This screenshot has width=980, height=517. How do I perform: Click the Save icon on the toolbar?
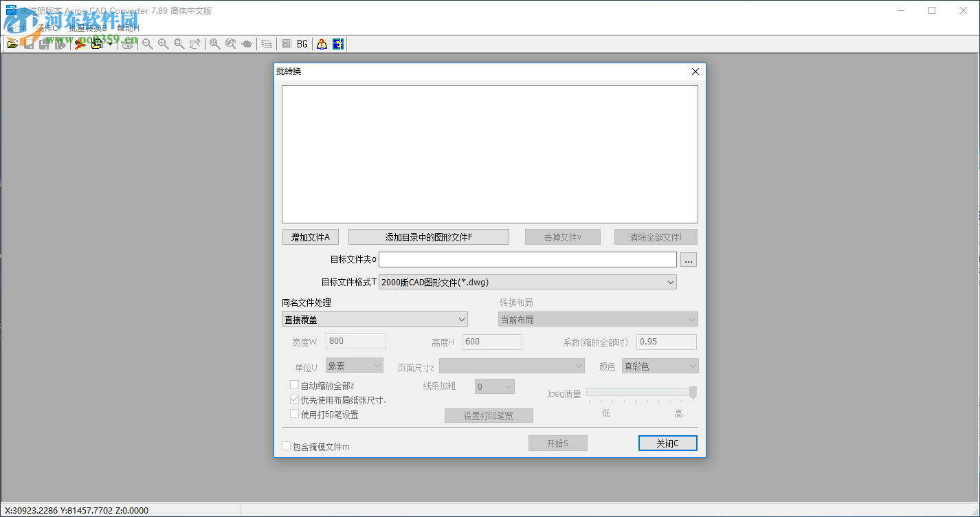(28, 43)
